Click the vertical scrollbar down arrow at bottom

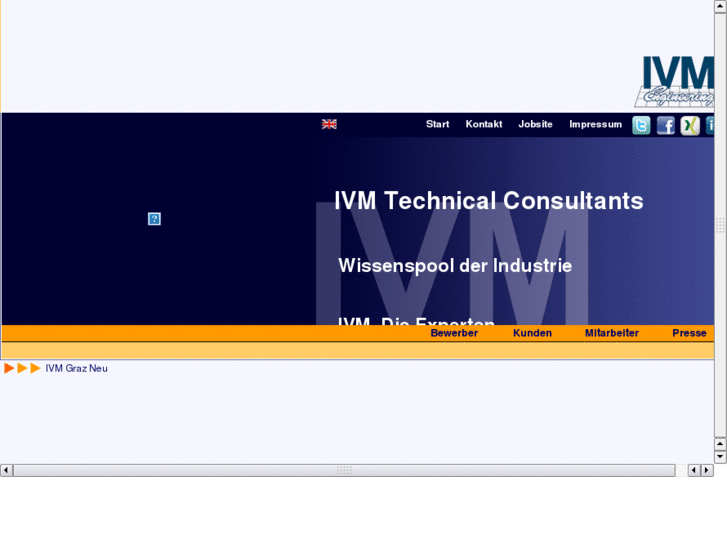pyautogui.click(x=720, y=456)
